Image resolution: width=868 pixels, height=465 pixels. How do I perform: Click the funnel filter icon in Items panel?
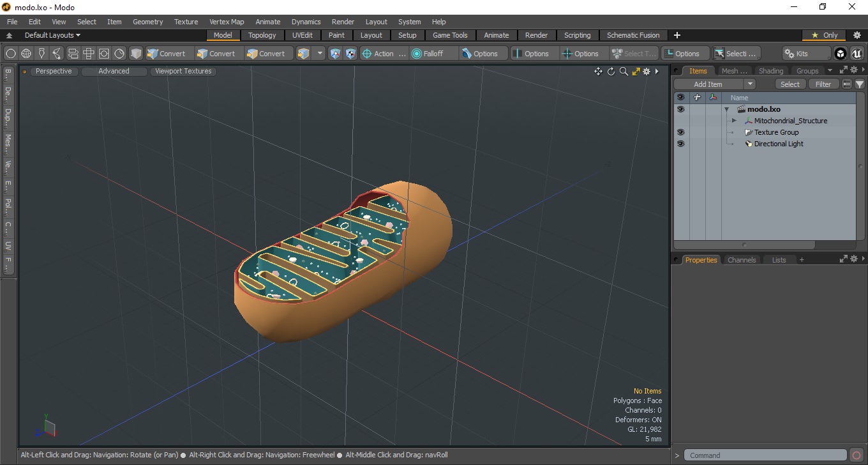860,84
